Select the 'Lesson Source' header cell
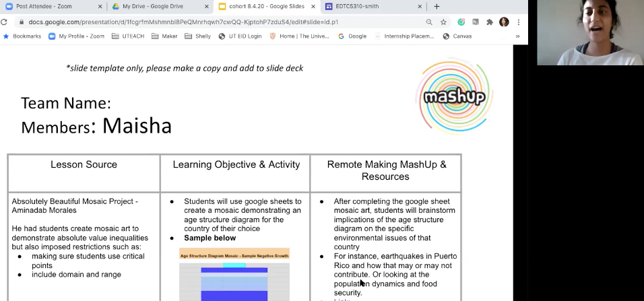Viewport: 644px width, 301px height. coord(84,173)
